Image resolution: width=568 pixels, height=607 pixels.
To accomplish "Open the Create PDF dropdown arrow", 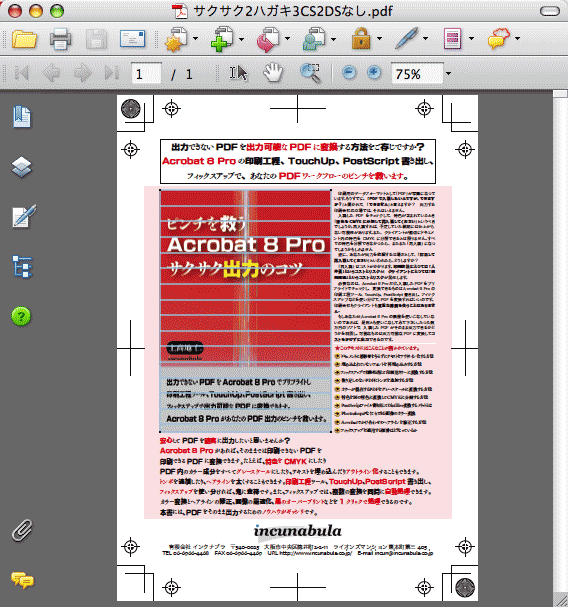I will coord(196,39).
